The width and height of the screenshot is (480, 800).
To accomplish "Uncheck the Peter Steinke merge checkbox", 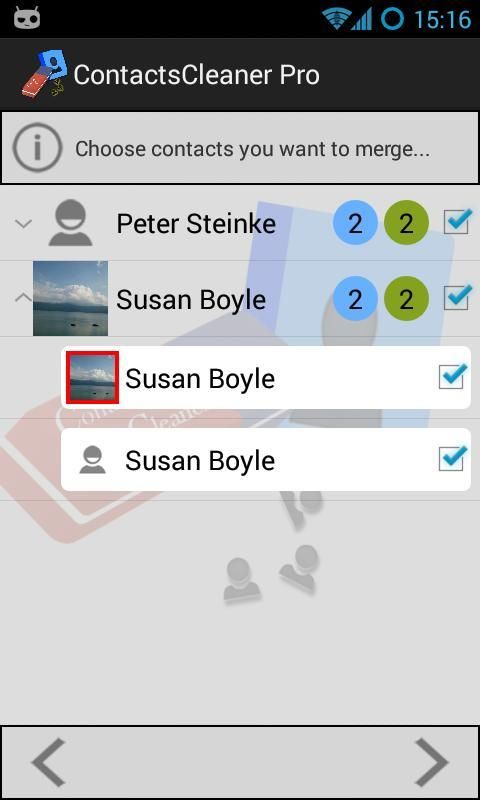I will (x=456, y=222).
